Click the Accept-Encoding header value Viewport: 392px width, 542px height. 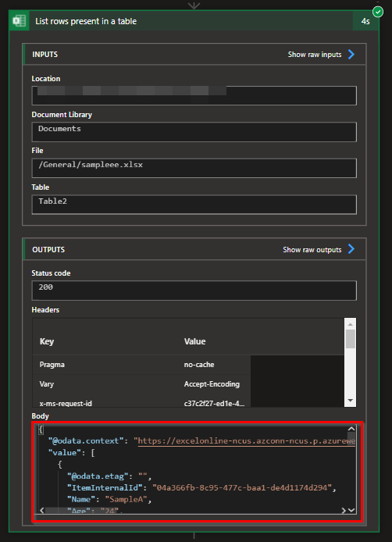coord(212,384)
